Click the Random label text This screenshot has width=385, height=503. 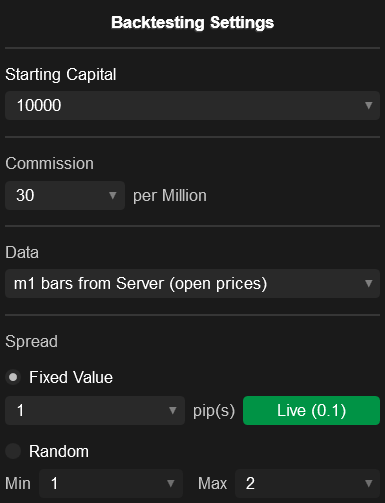(59, 452)
